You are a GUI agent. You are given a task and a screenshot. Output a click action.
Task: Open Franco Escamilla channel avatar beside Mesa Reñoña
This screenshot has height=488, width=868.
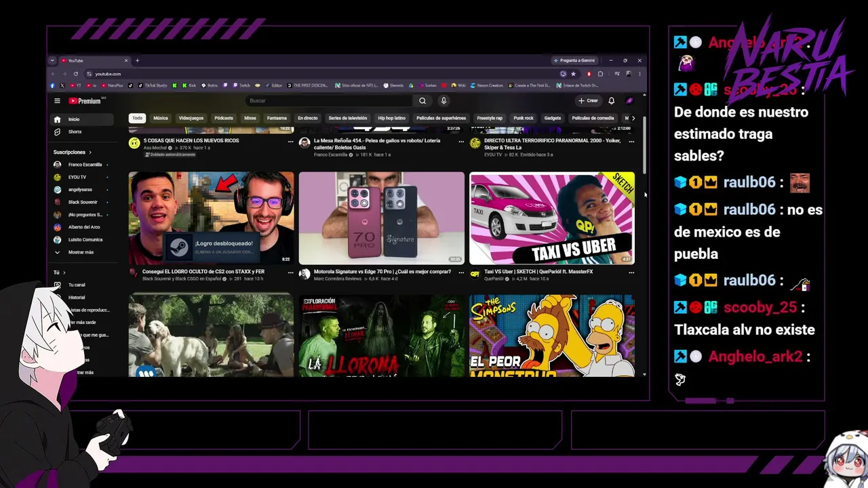tap(304, 143)
